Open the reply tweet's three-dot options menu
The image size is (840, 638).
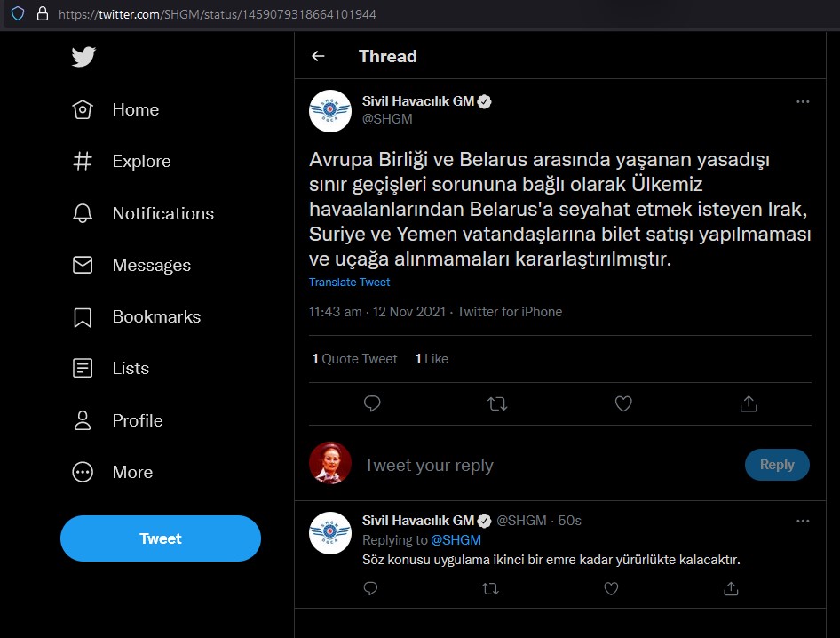(803, 521)
